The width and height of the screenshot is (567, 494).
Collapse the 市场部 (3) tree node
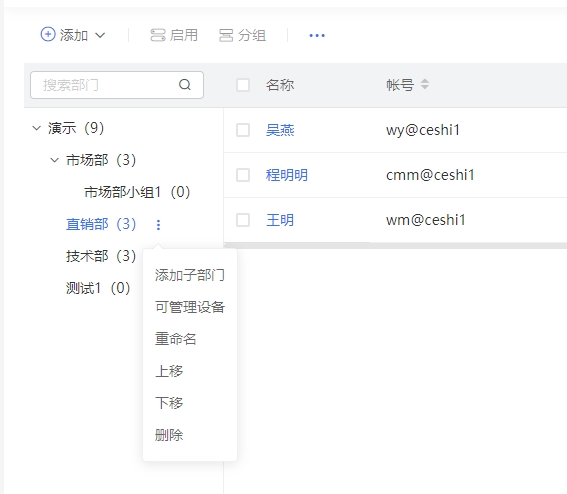(54, 159)
